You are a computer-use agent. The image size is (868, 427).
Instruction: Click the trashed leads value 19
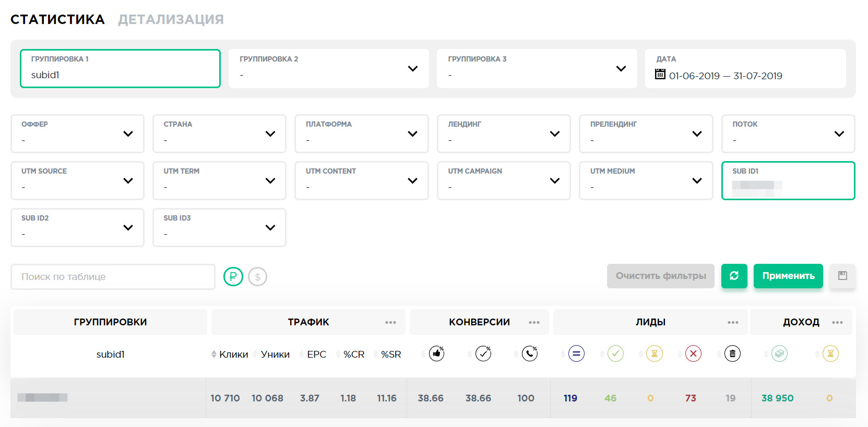[730, 398]
